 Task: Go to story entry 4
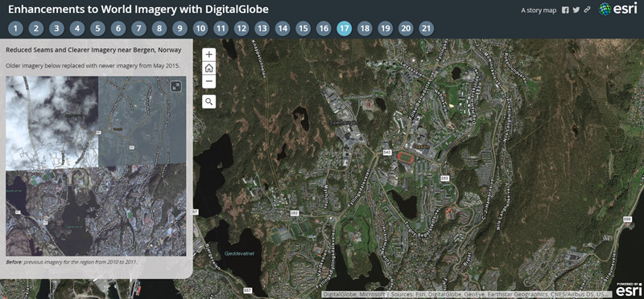click(x=77, y=29)
